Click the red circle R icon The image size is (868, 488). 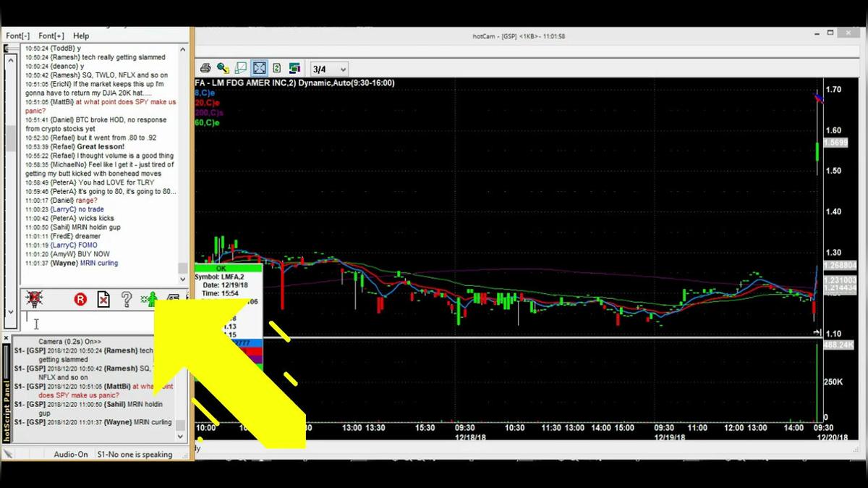[x=80, y=299]
